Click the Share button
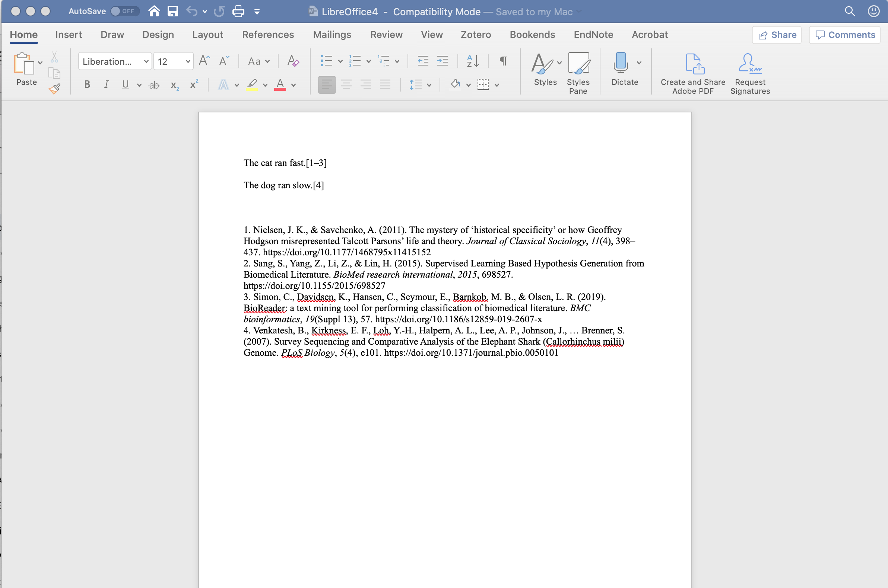Screen dimensions: 888x588 [x=778, y=35]
